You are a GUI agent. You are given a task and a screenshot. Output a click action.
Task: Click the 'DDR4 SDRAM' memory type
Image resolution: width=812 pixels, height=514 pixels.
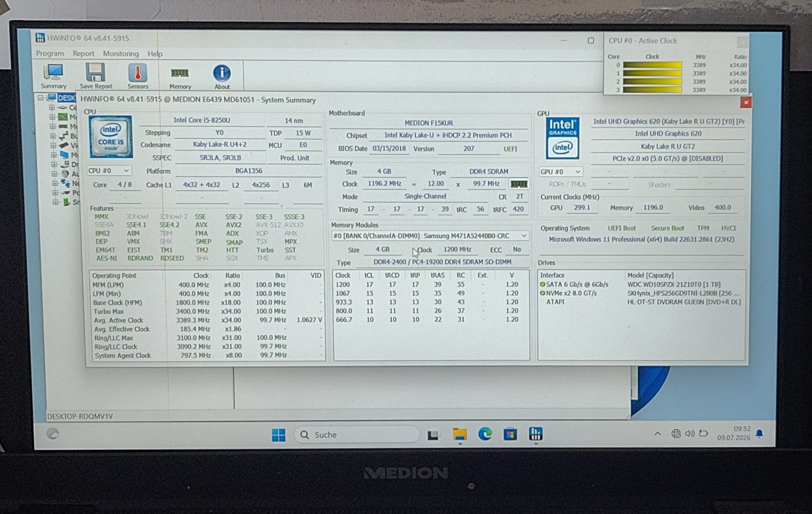(488, 171)
